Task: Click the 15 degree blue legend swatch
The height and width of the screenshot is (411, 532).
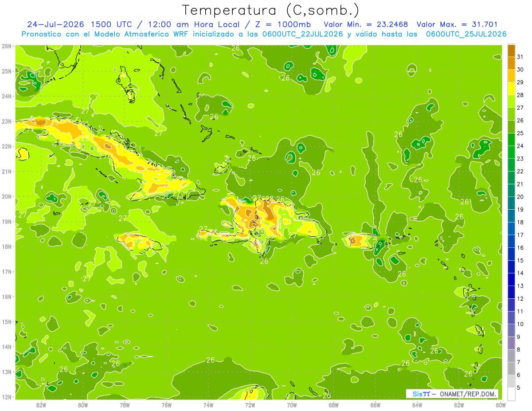Action: (x=511, y=254)
